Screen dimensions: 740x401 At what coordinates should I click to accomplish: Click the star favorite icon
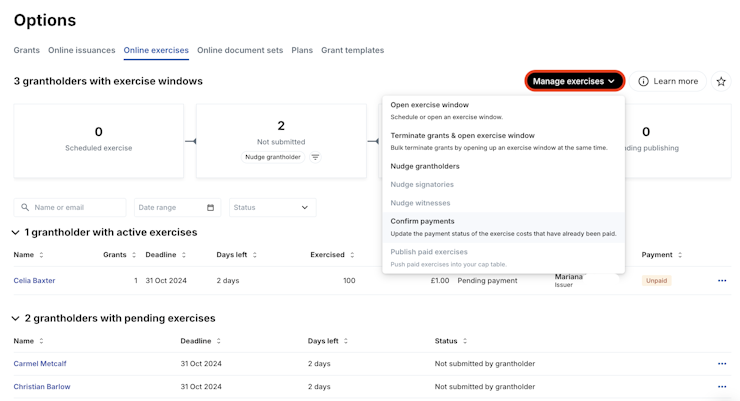click(x=721, y=81)
